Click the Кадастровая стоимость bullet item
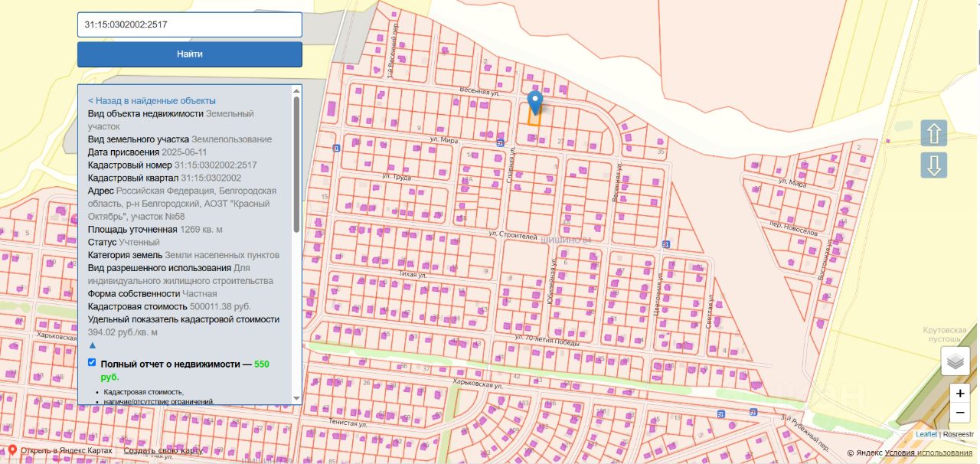The height and width of the screenshot is (464, 980). pyautogui.click(x=143, y=392)
